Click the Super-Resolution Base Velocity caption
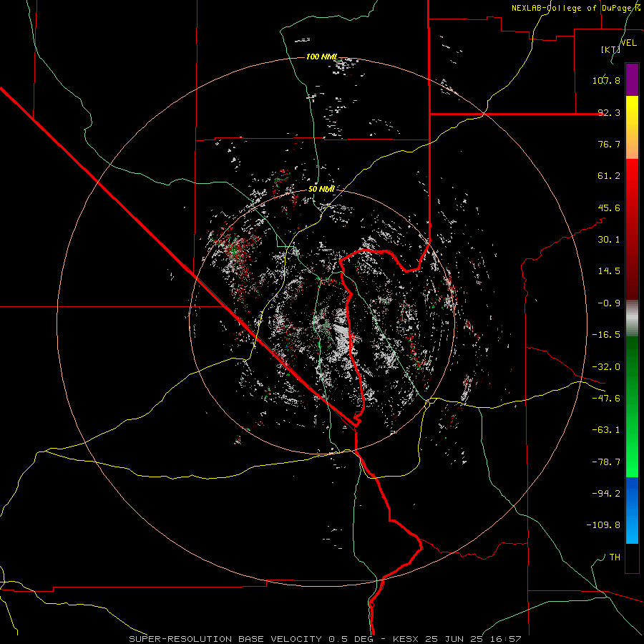 click(251, 639)
